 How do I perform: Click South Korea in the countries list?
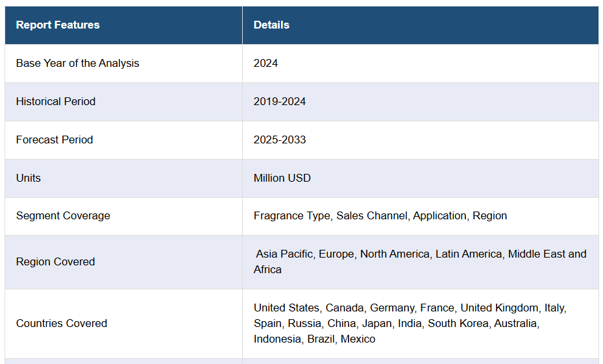pyautogui.click(x=458, y=324)
